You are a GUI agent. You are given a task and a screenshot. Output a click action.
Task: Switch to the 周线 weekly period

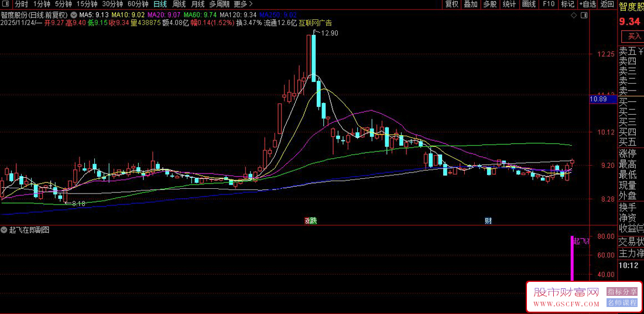click(x=179, y=4)
